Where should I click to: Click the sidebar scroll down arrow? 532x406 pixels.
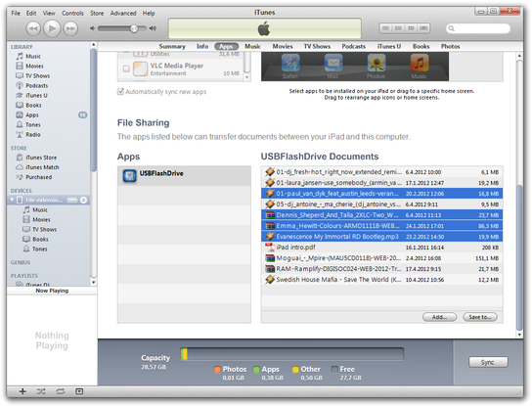(x=93, y=283)
